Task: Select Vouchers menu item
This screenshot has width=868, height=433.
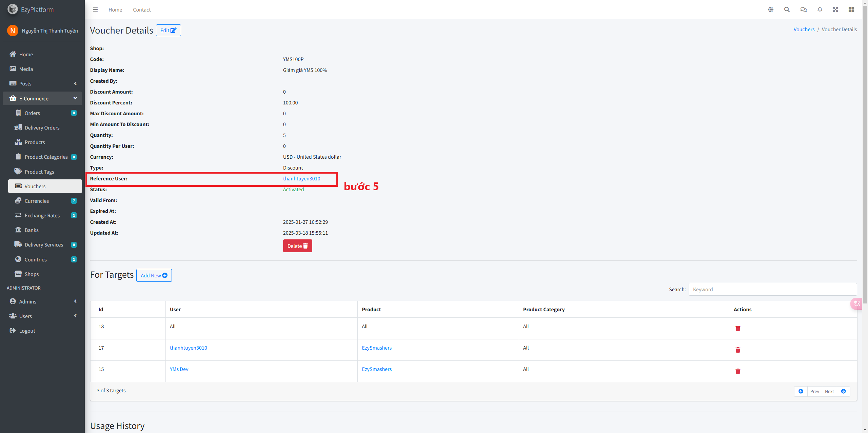Action: tap(45, 186)
